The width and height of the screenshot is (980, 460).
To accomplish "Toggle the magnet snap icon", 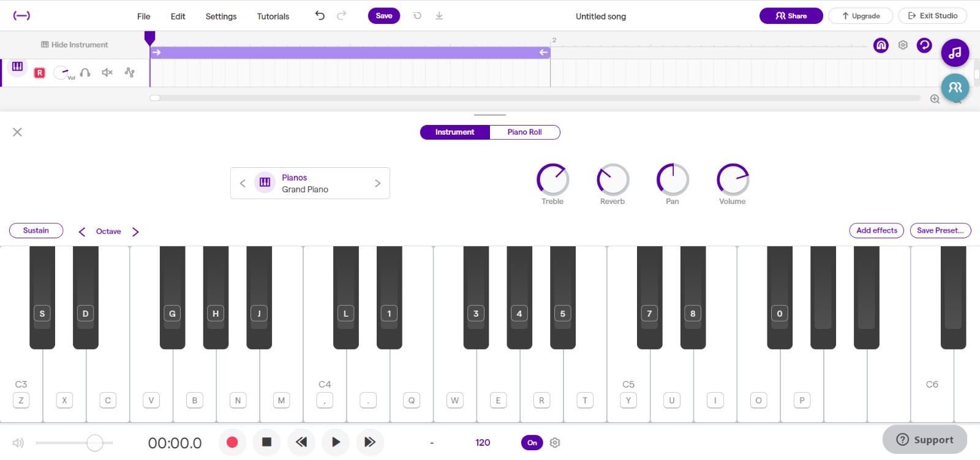I will click(x=881, y=45).
